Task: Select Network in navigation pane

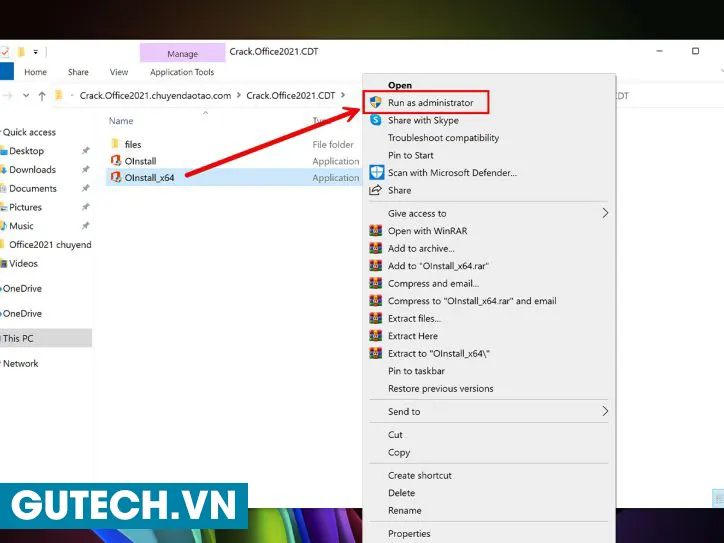Action: tap(20, 363)
